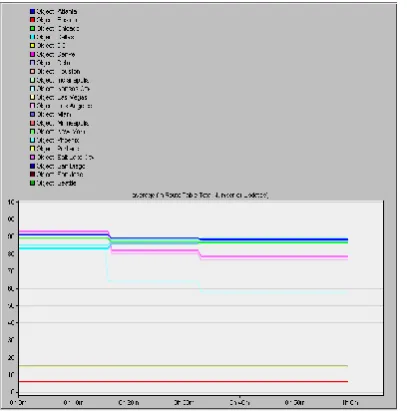The height and width of the screenshot is (411, 407).
Task: Click the Salt Lake City legend color box
Action: [32, 157]
